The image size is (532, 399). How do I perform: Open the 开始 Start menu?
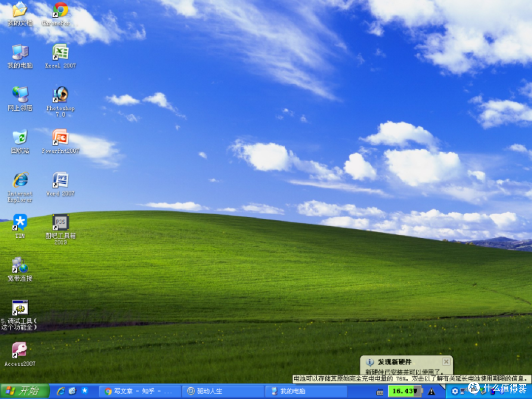coord(25,391)
